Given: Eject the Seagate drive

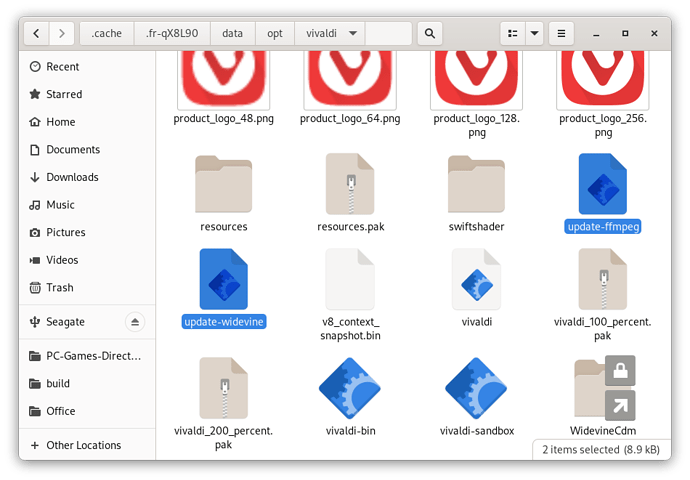Looking at the screenshot, I should [135, 322].
